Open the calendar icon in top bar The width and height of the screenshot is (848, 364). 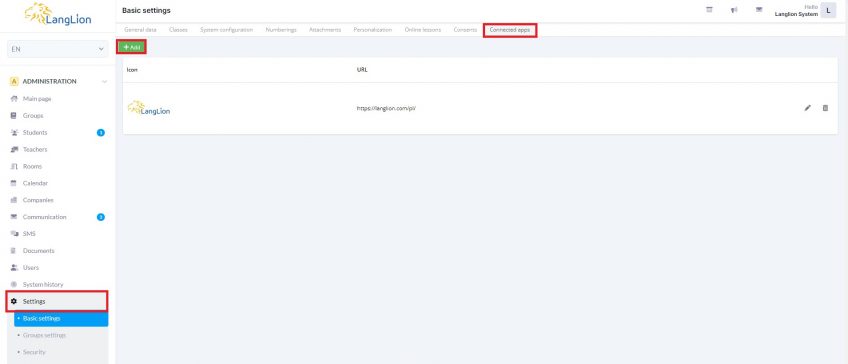coord(710,10)
